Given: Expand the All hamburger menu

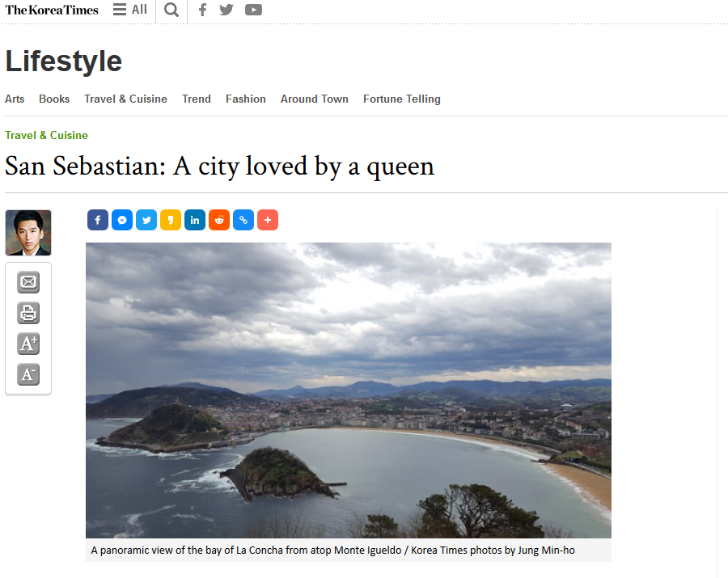Looking at the screenshot, I should 130,10.
